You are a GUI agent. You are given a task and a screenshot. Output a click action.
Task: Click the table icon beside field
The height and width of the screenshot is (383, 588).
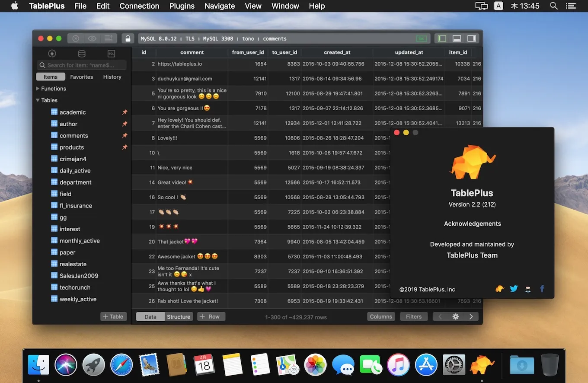(x=54, y=194)
